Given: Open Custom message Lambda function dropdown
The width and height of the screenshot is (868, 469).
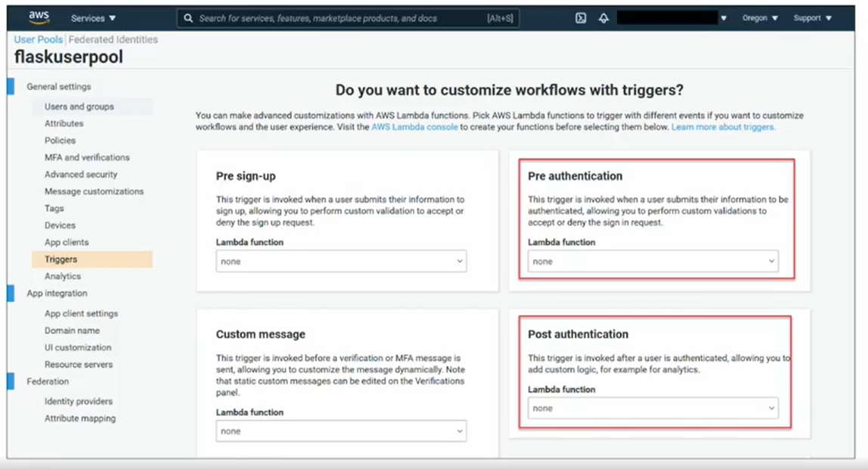Looking at the screenshot, I should click(x=341, y=431).
